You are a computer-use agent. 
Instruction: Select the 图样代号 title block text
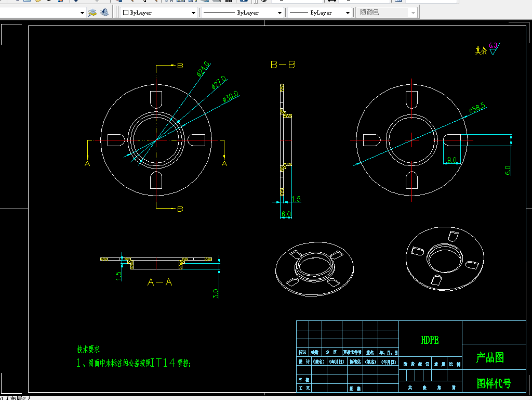point(494,384)
